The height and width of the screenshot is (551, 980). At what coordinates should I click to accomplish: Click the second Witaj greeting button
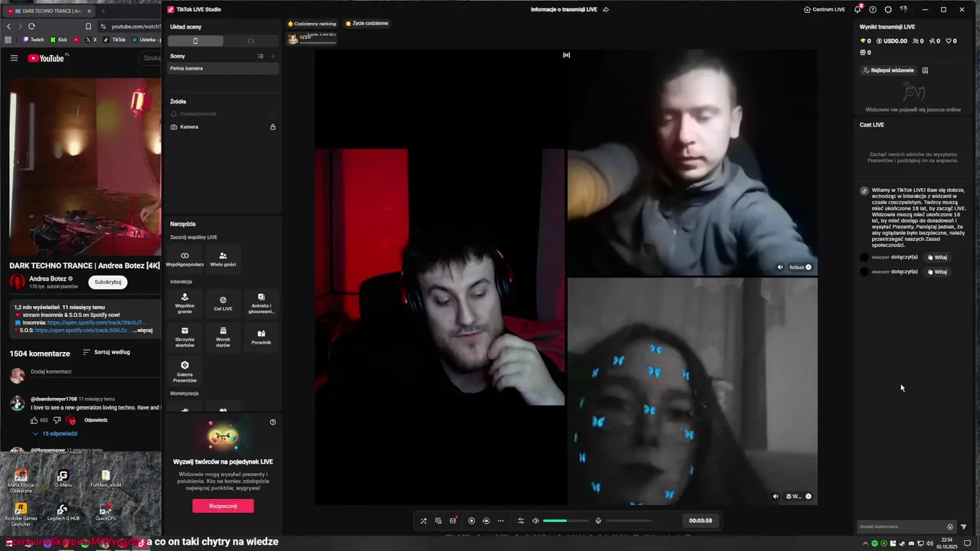tap(938, 272)
